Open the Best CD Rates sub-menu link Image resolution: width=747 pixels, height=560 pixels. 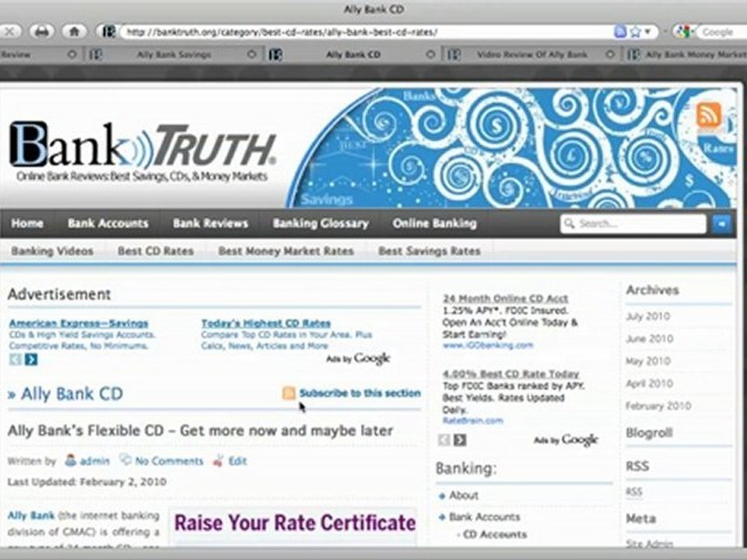(x=156, y=251)
